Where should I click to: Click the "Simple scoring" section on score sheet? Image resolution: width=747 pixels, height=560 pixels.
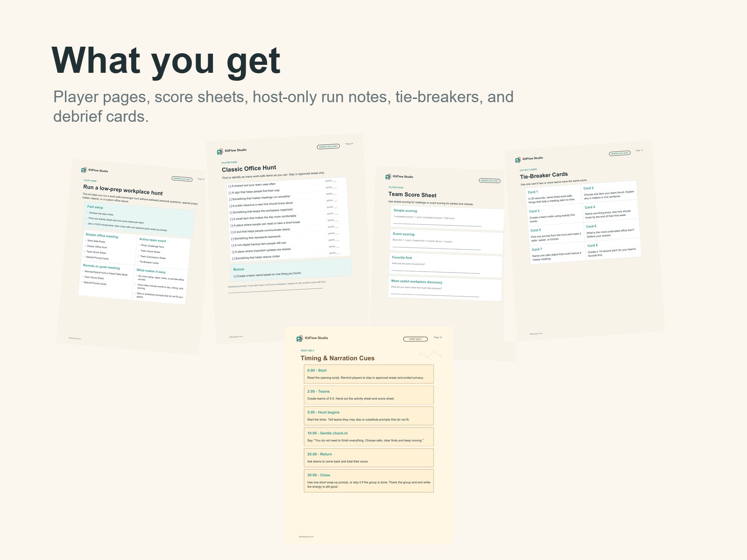click(x=448, y=218)
